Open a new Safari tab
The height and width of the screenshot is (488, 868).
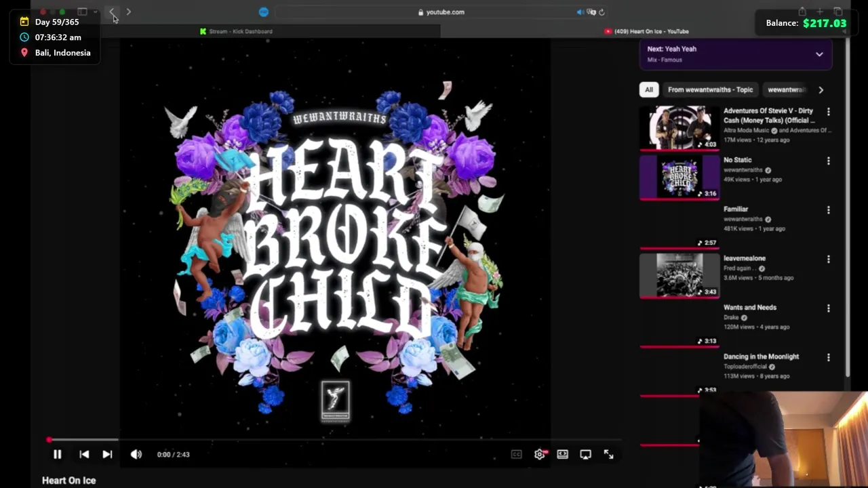coord(820,12)
